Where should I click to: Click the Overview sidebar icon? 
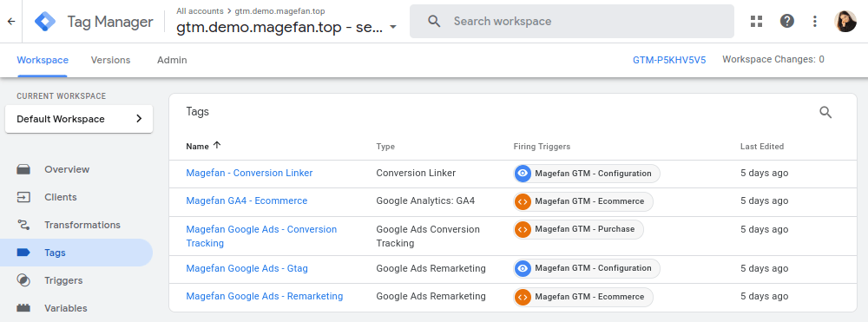pos(23,169)
